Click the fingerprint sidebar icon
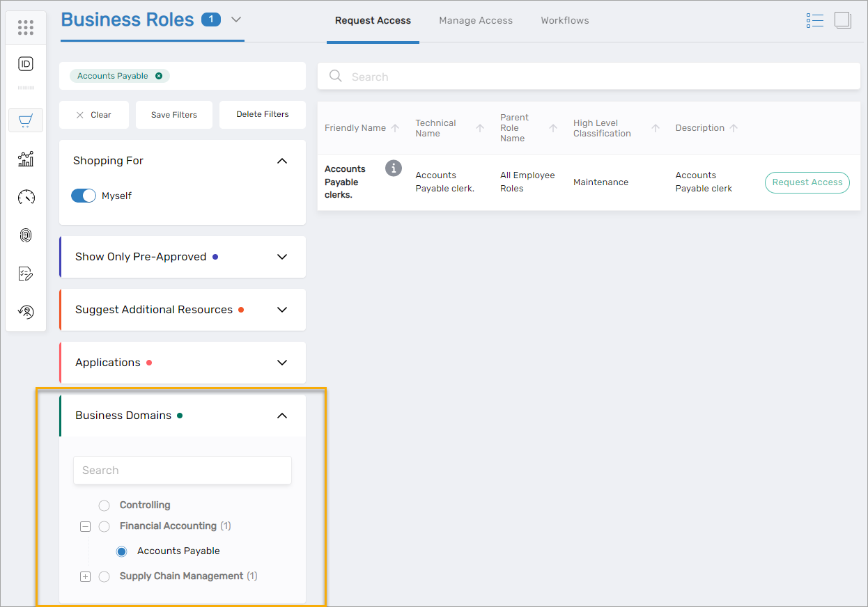 26,235
